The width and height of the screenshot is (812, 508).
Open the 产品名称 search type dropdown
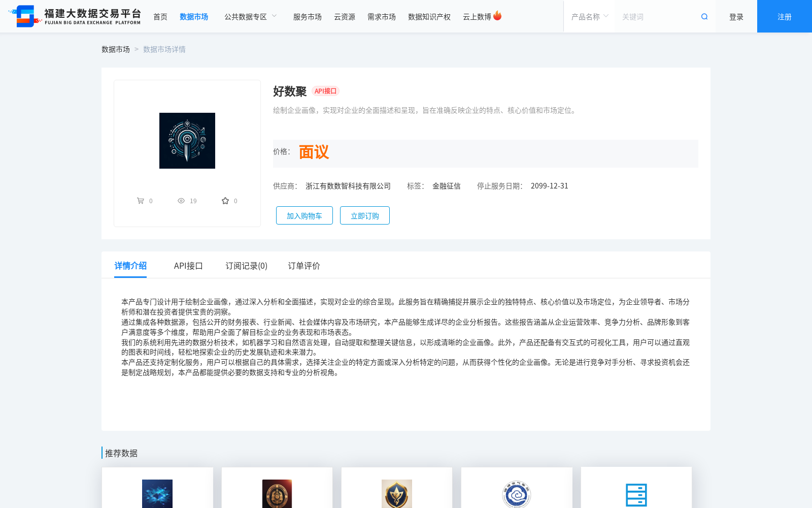tap(590, 17)
